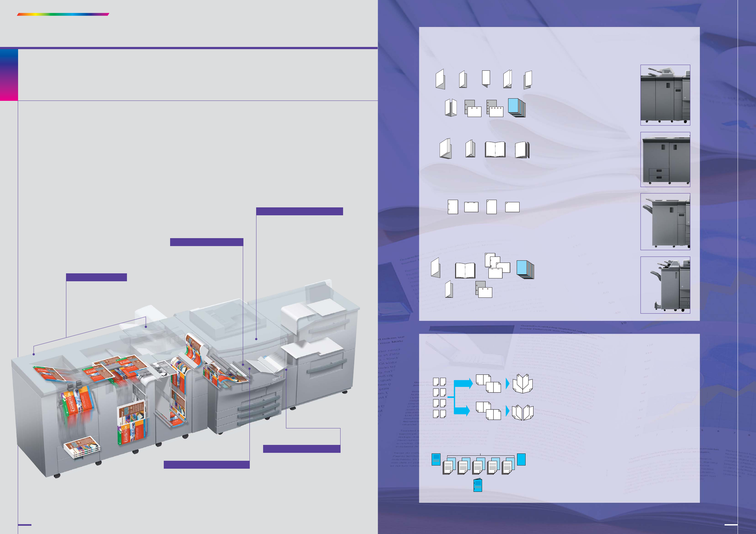Select the closed blue booklet icon below the document stacks
Viewport: 756px width, 534px height.
(x=478, y=485)
